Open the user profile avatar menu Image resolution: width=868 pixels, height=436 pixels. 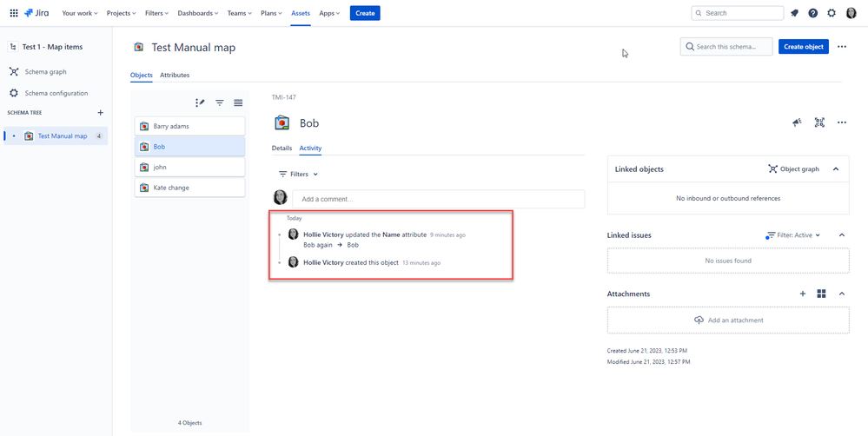tap(851, 13)
